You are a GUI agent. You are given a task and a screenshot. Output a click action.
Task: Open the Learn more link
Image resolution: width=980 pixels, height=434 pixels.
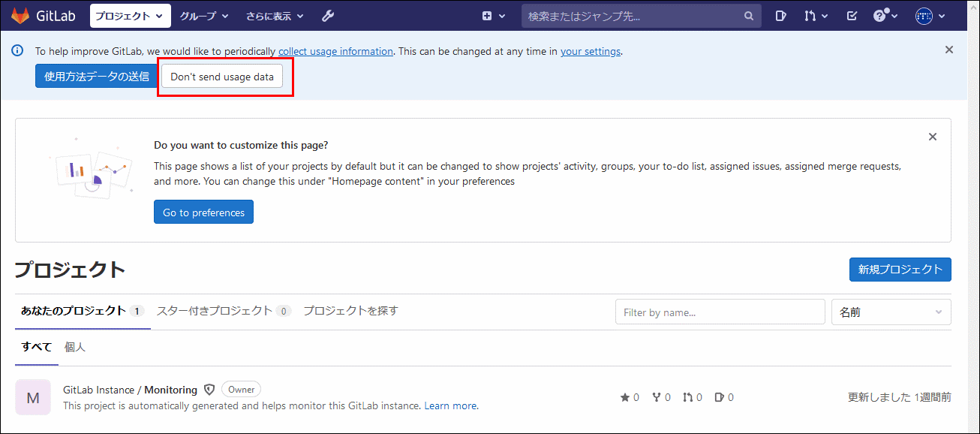pyautogui.click(x=450, y=405)
